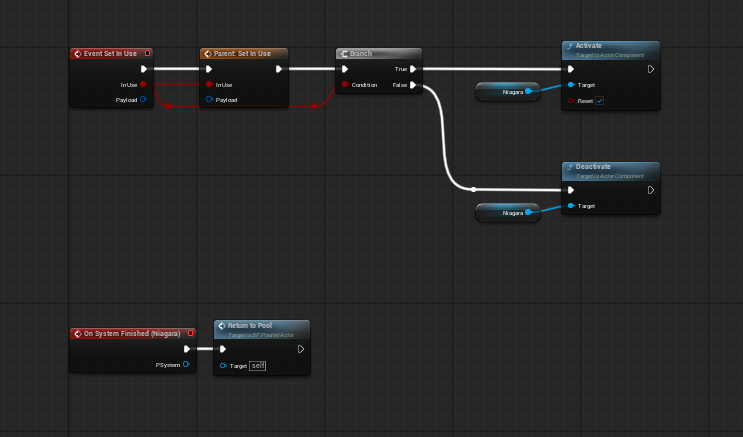Click the red delegate pin on Event Set In Use
This screenshot has height=437, width=743.
click(148, 53)
